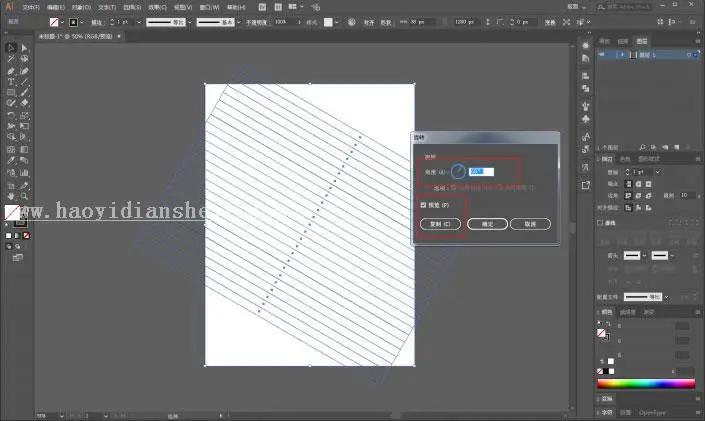Choose round cap icon in Stroke panel
The image size is (705, 421).
(x=638, y=184)
